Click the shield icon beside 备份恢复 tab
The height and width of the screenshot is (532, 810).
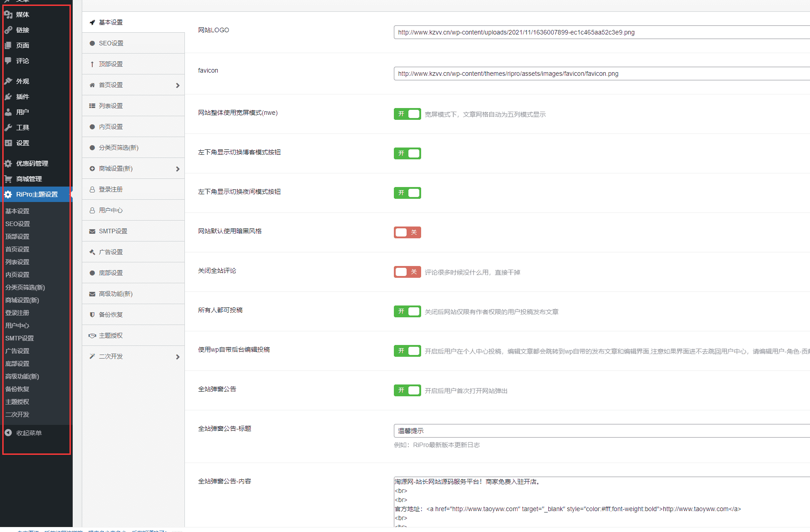[92, 315]
